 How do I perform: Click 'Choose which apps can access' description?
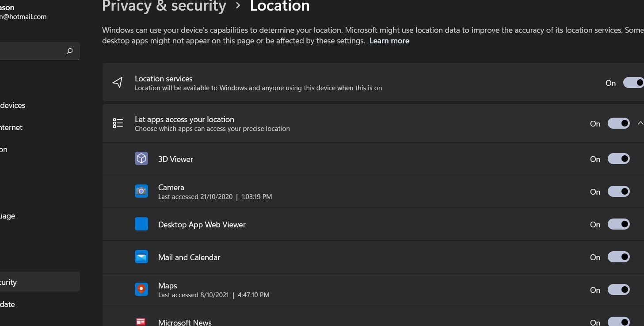click(212, 129)
